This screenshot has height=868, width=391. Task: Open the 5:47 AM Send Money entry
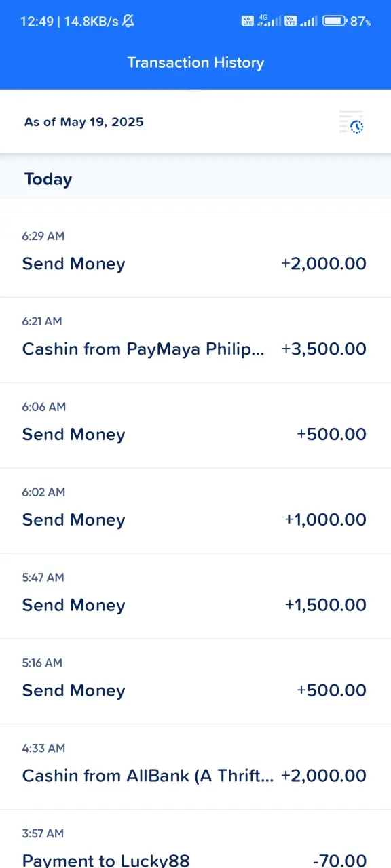pos(195,596)
